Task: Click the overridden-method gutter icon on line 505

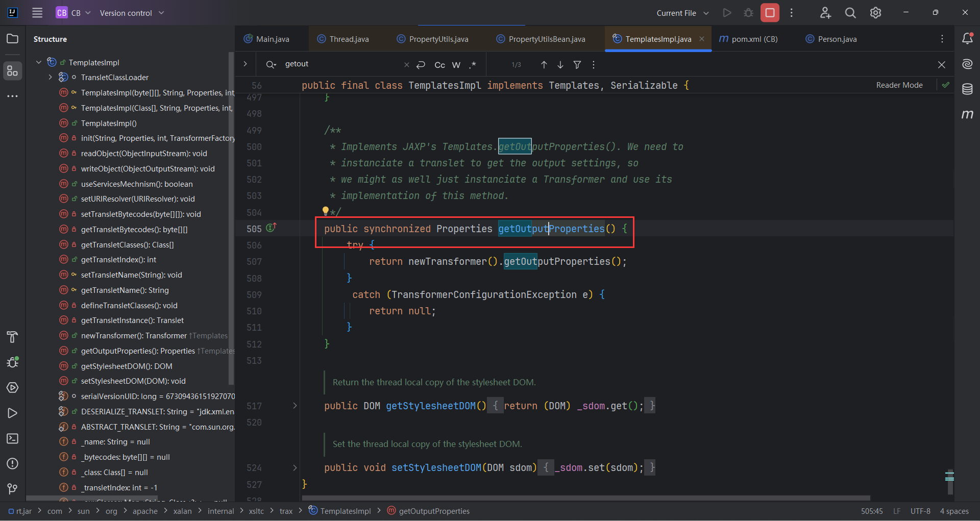Action: tap(271, 228)
